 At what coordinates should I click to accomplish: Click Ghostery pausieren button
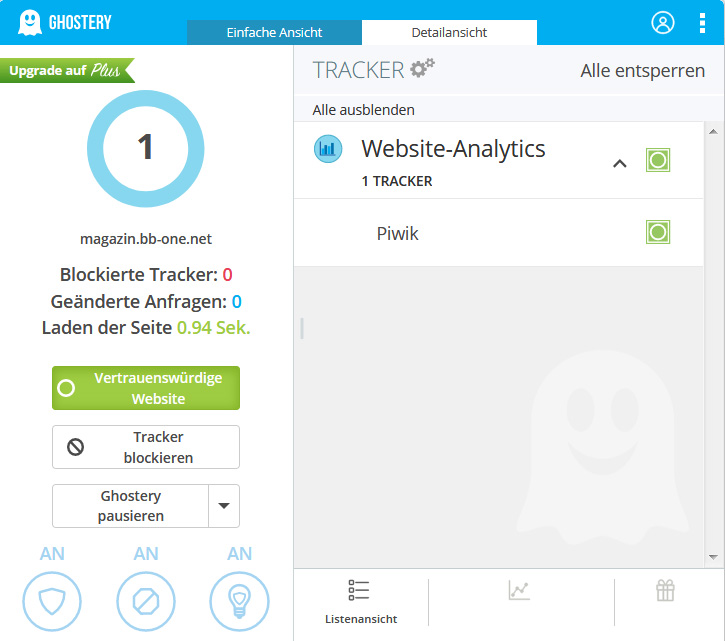coord(130,505)
